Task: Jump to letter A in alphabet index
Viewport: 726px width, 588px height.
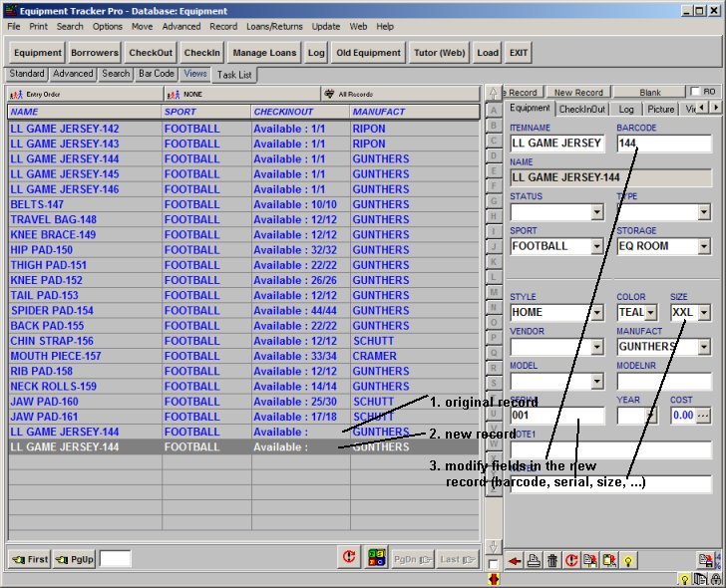Action: (x=494, y=110)
